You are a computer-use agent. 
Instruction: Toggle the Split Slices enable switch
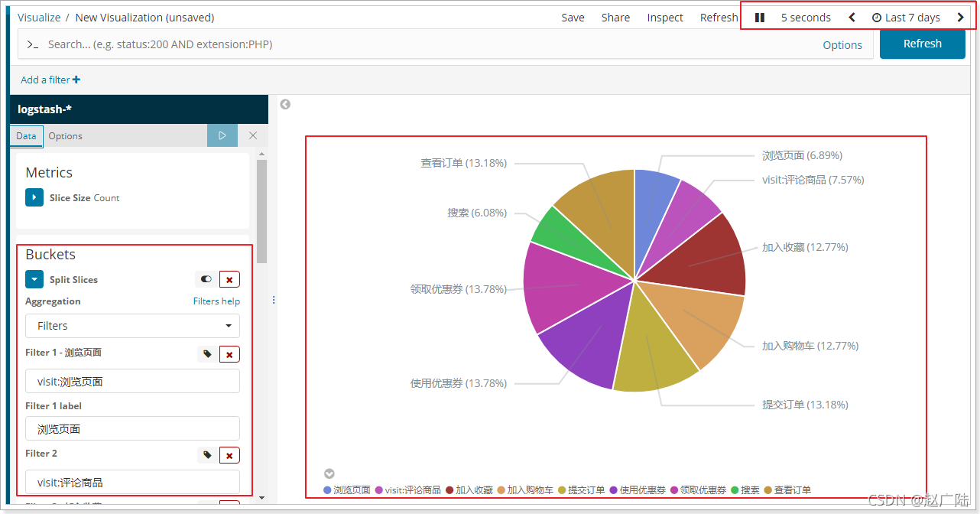(x=206, y=279)
